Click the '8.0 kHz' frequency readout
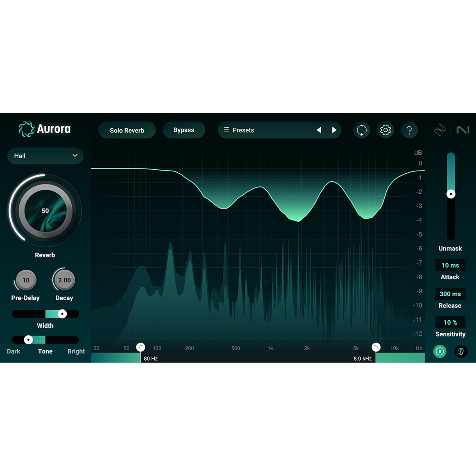This screenshot has height=476, width=476. [x=363, y=359]
